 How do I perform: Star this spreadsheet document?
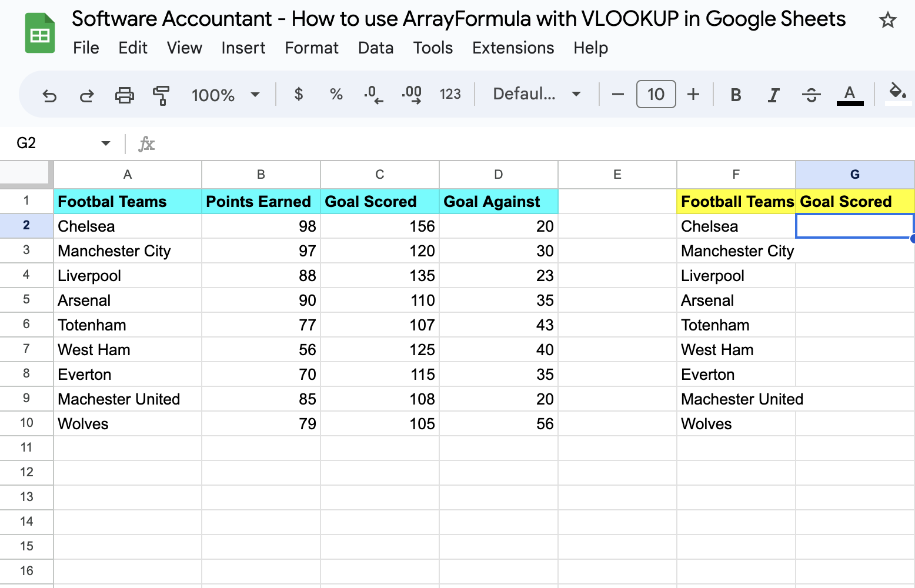[887, 21]
